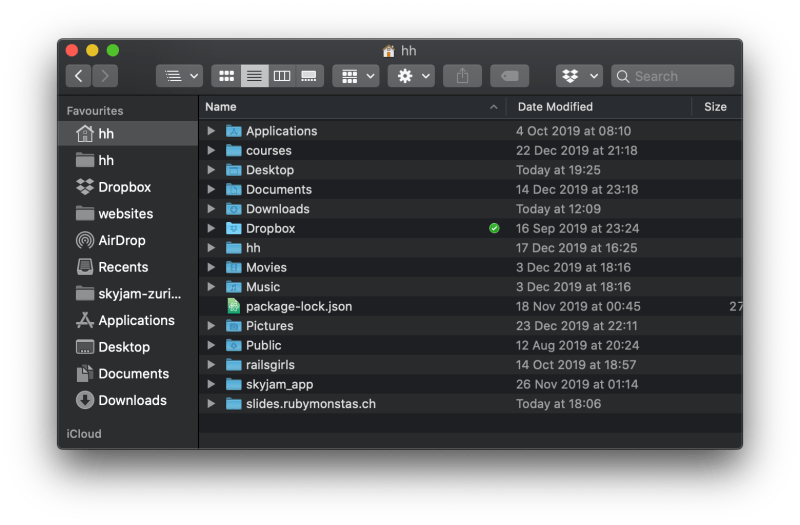Sort by the Size column header
800x525 pixels.
point(716,107)
